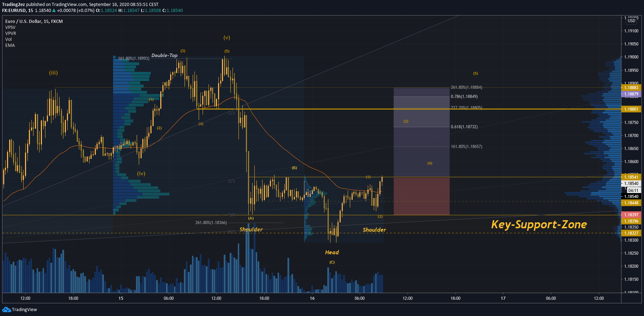644x316 pixels.
Task: Click the 161.80%(1.18993) extension label
Action: (x=134, y=58)
